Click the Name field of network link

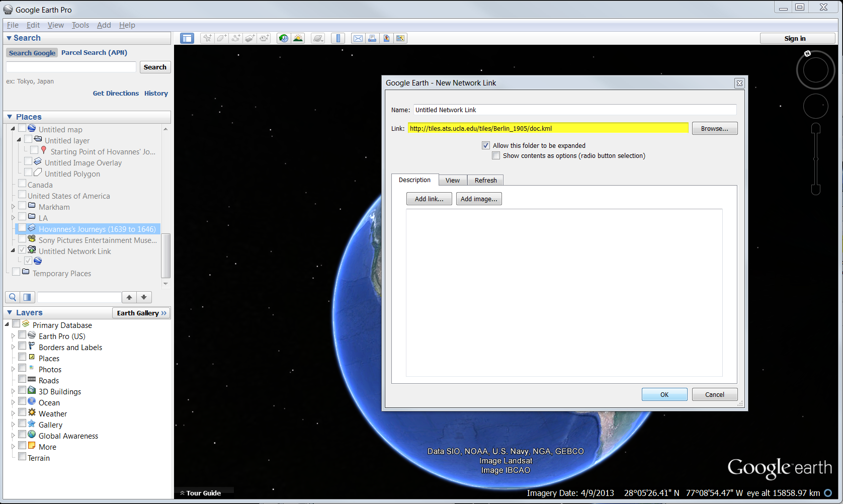575,110
